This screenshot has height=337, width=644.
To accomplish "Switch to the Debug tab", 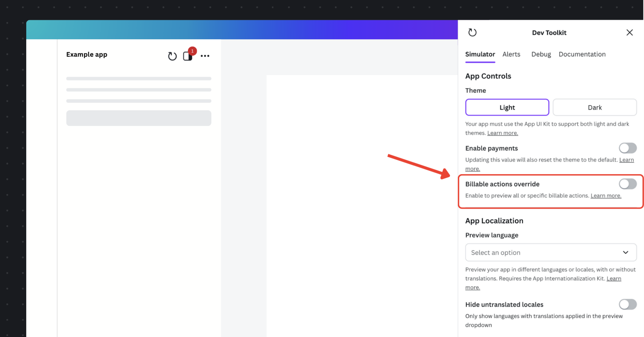I will pos(541,54).
